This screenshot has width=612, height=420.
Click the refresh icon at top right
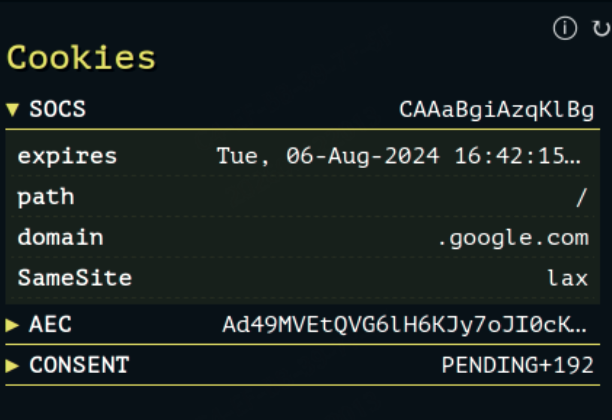pyautogui.click(x=601, y=28)
